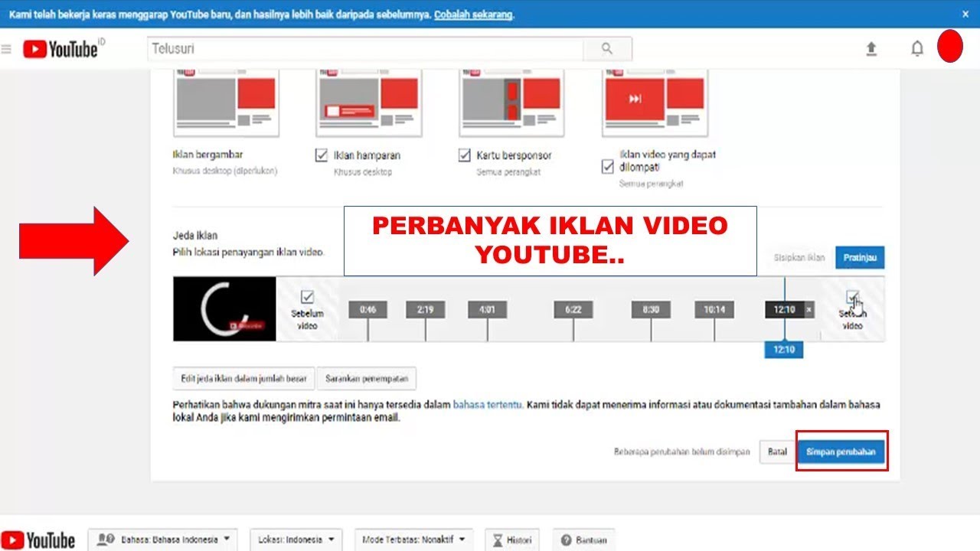
Task: Select the Iklan bergambar format thumbnail
Action: click(226, 103)
